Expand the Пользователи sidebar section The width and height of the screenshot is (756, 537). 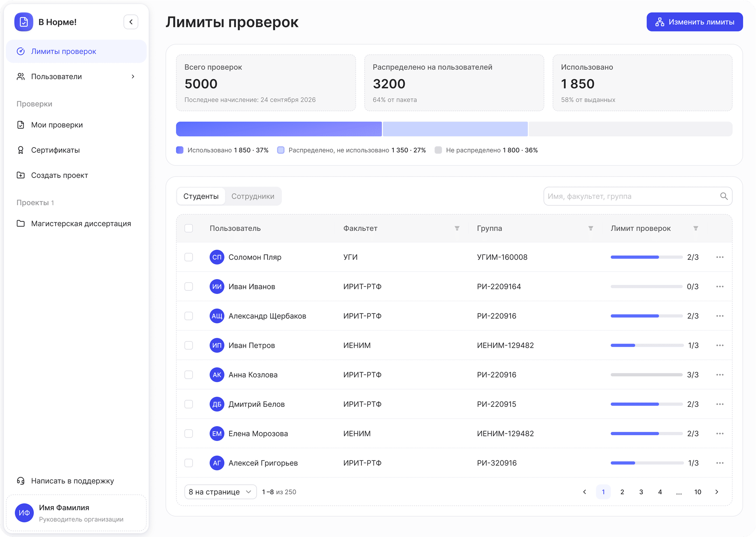pyautogui.click(x=76, y=77)
